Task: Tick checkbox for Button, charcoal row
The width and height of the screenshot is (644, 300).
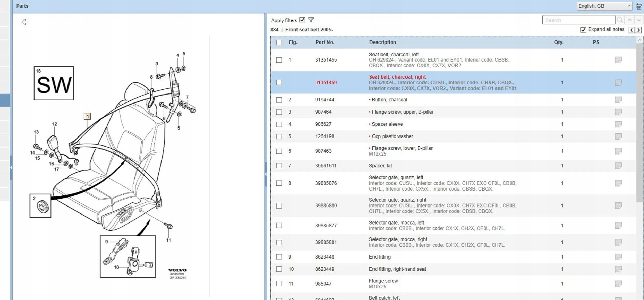Action: click(x=279, y=100)
